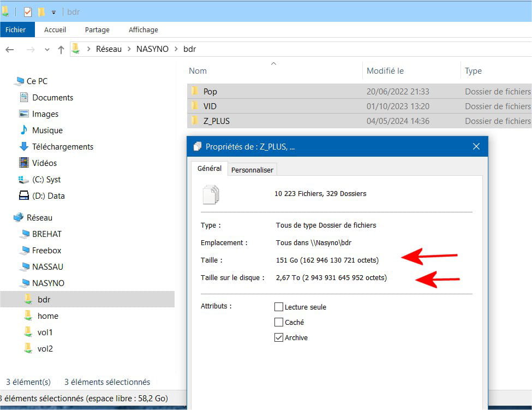Click bdr in the address bar breadcrumb
532x410 pixels.
(190, 49)
